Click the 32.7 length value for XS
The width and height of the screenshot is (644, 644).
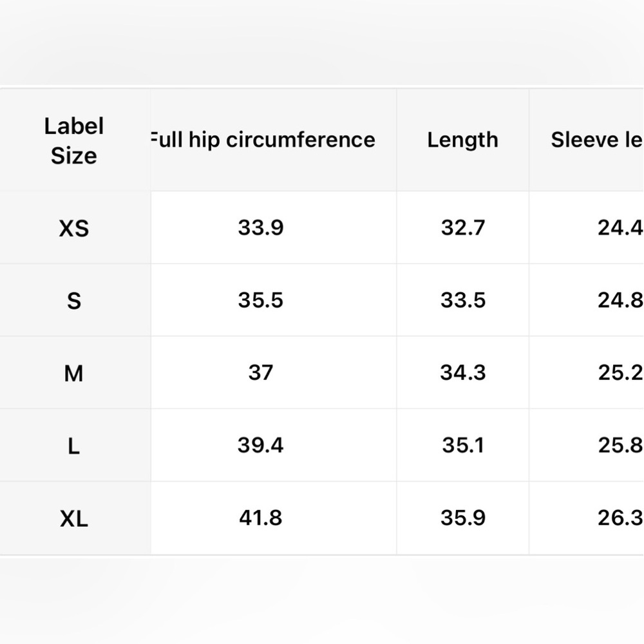click(463, 227)
